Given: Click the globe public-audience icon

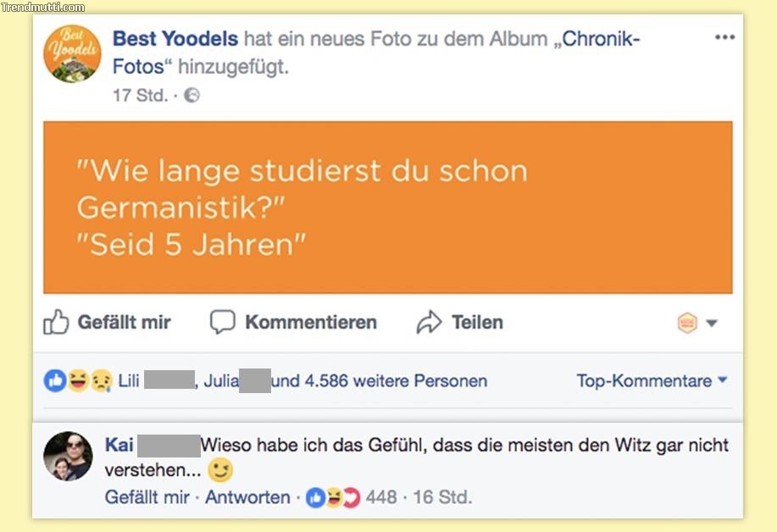Looking at the screenshot, I should pyautogui.click(x=192, y=96).
